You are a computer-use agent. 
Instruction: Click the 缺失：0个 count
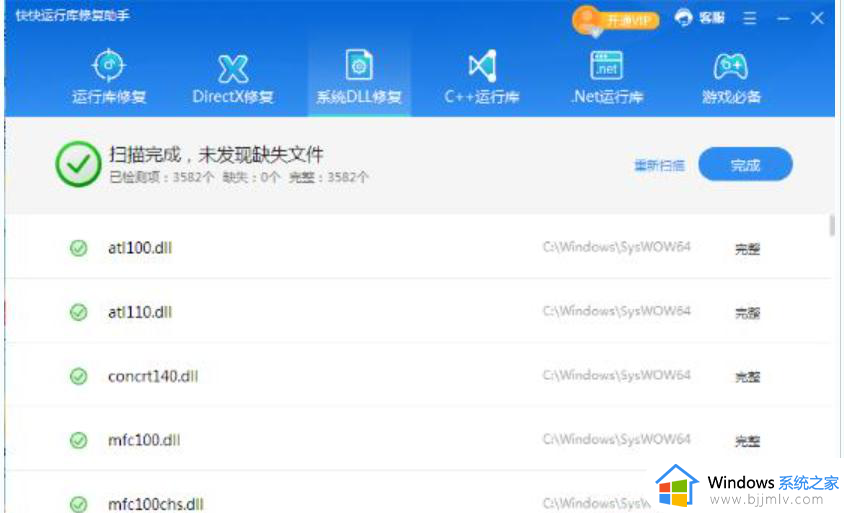point(251,177)
